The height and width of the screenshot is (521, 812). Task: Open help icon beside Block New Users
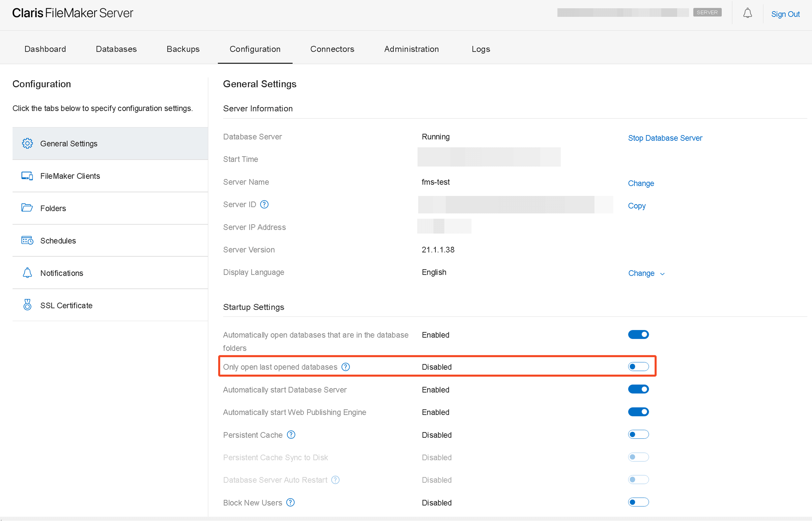click(x=290, y=503)
